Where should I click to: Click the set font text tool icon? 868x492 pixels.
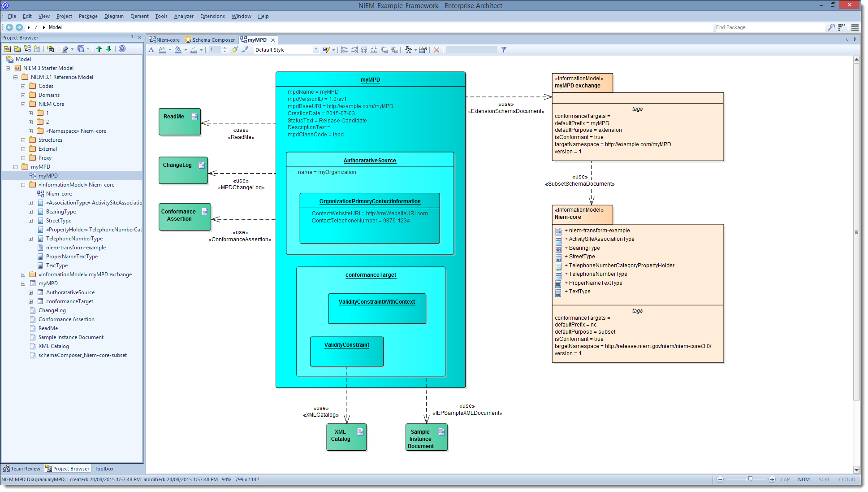[x=151, y=50]
